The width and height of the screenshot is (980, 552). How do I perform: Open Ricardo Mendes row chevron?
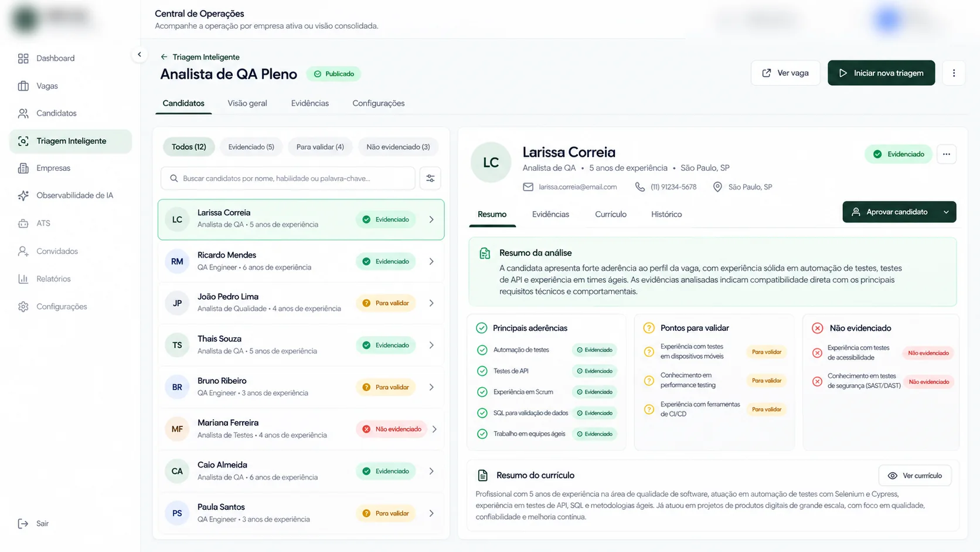tap(431, 262)
